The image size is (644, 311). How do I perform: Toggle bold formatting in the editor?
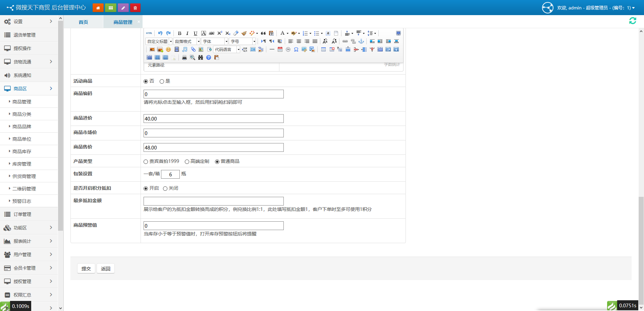click(x=179, y=33)
